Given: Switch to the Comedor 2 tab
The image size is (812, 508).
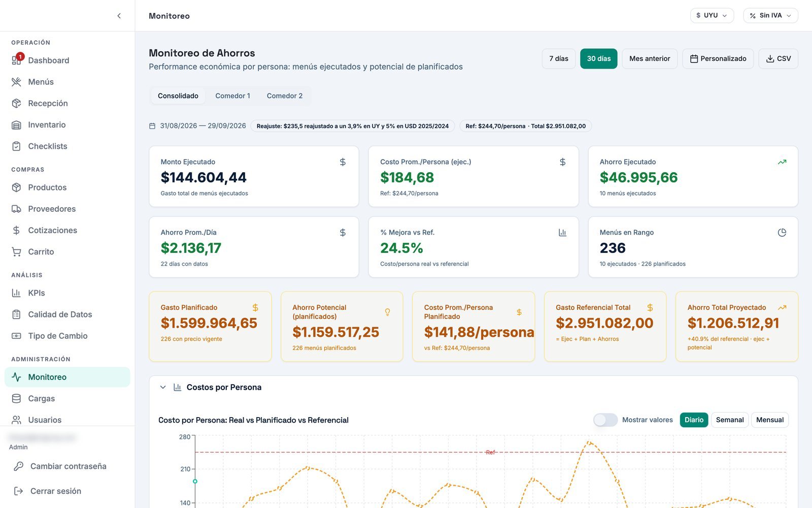Looking at the screenshot, I should pyautogui.click(x=285, y=96).
